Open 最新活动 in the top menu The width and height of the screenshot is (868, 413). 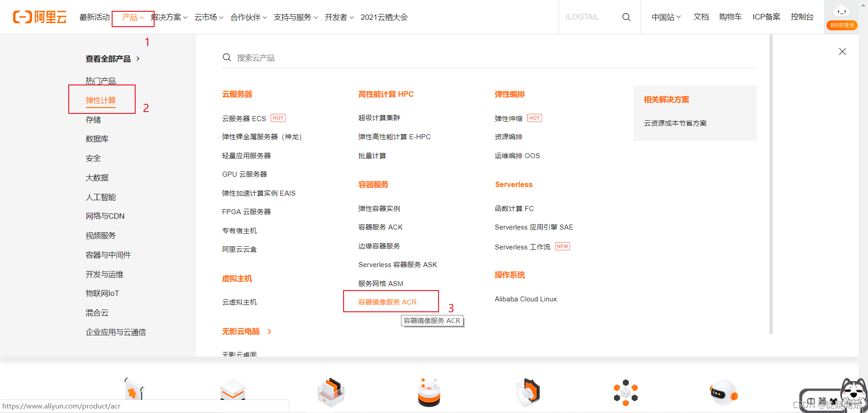(x=94, y=17)
